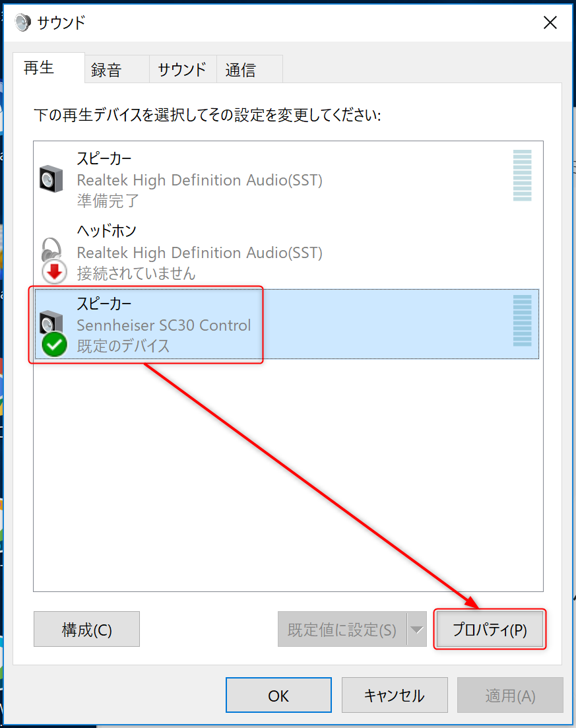Confirm with the OK button

click(278, 695)
